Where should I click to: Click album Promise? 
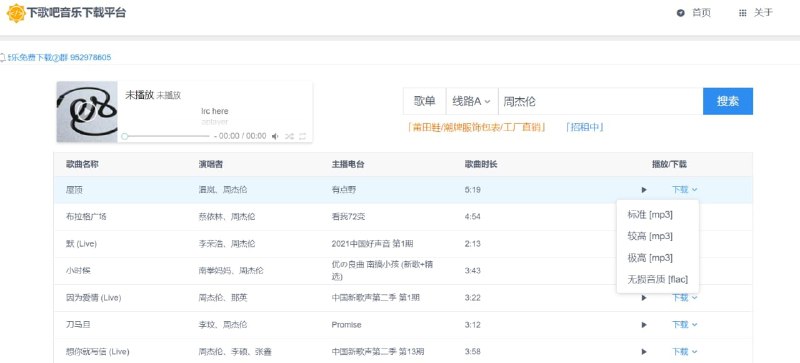346,325
